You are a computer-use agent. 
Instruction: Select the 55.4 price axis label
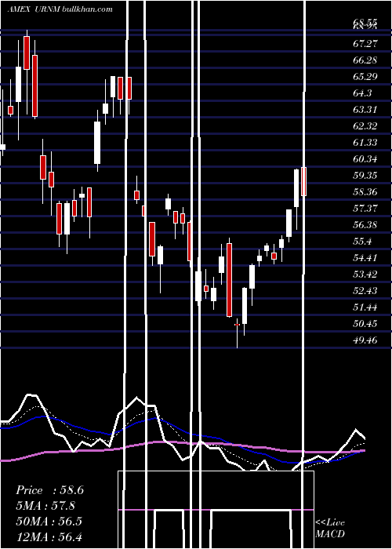[362, 241]
